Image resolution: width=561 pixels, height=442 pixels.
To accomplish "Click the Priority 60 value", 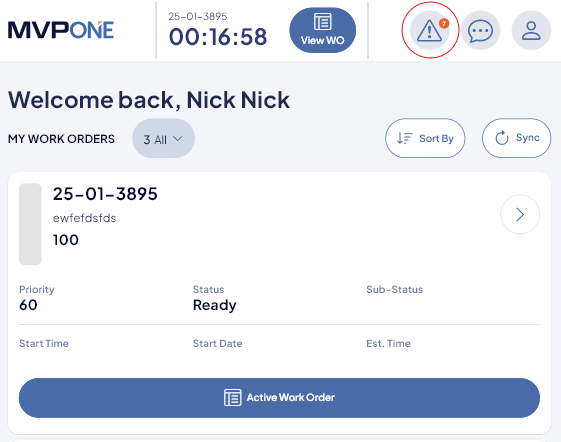I will click(x=28, y=305).
